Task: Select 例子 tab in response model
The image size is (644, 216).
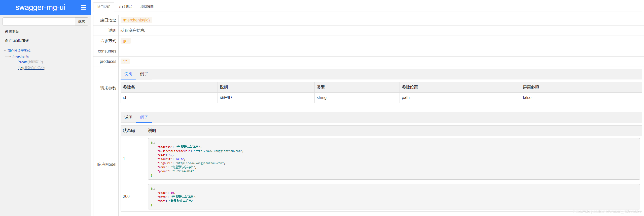Action: tap(144, 117)
